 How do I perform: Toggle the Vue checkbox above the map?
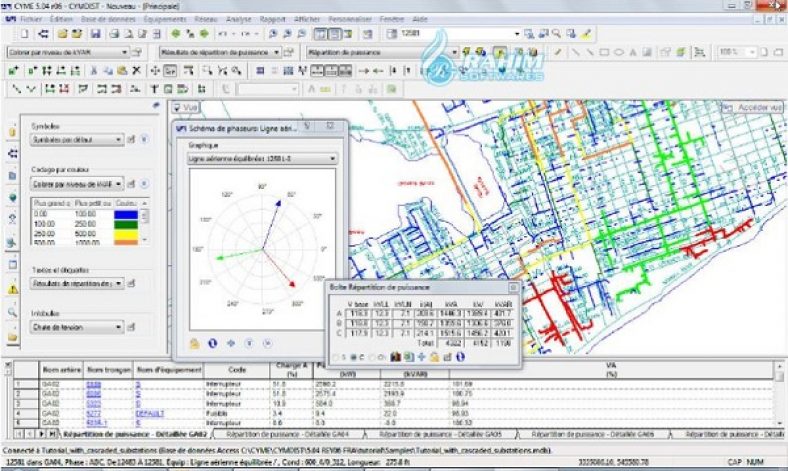[178, 106]
